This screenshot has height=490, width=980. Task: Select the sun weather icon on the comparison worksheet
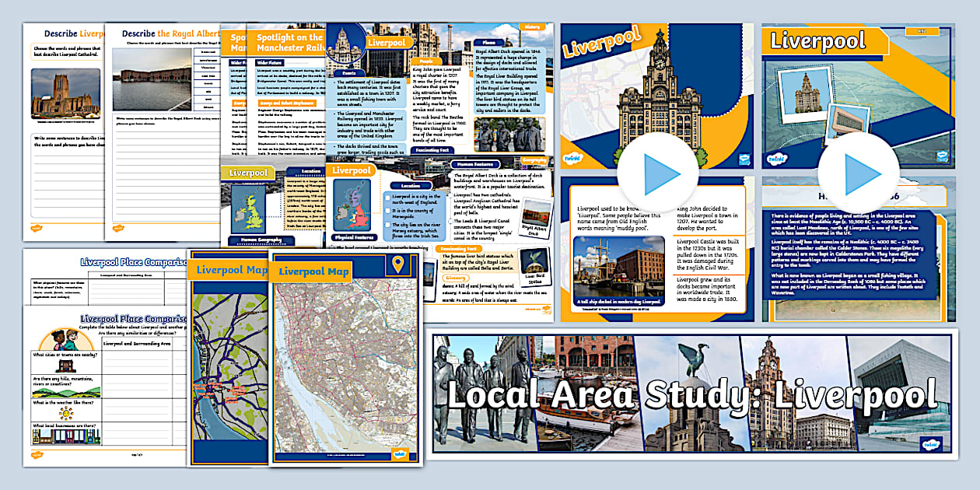tap(66, 413)
